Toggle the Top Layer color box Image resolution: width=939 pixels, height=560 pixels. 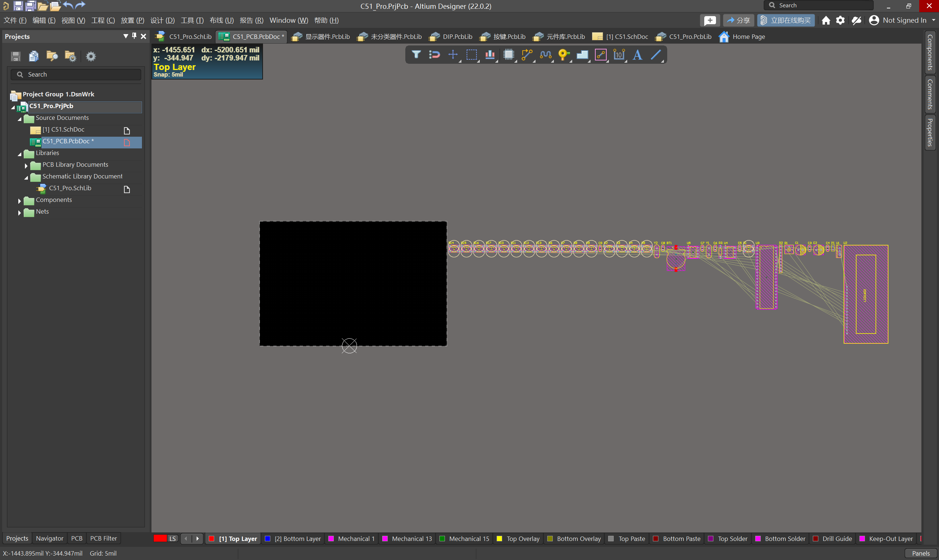tap(212, 538)
